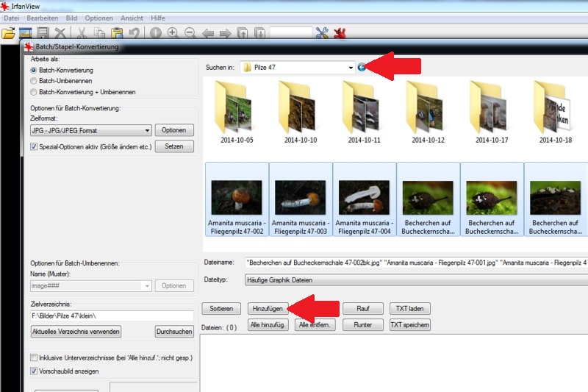Viewport: 588px width, 392px height.
Task: Click the Slideshow toolbar icon
Action: coord(26,33)
